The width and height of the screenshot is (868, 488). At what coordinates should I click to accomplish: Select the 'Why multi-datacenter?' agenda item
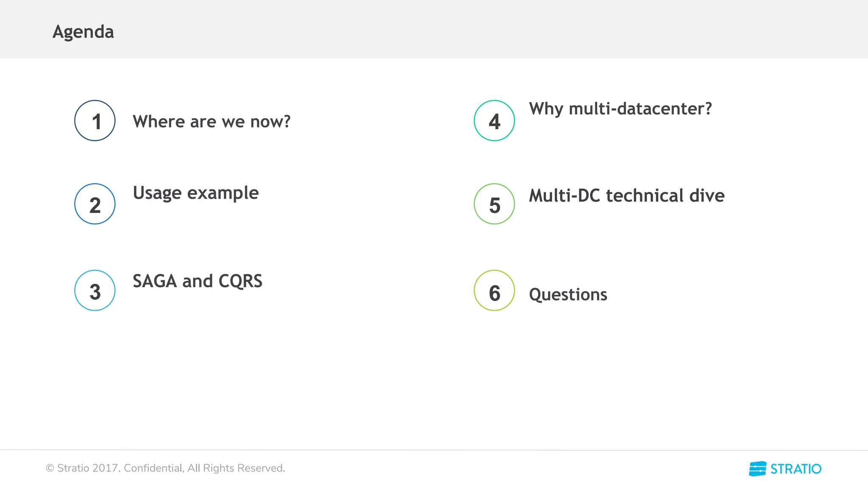pos(620,109)
